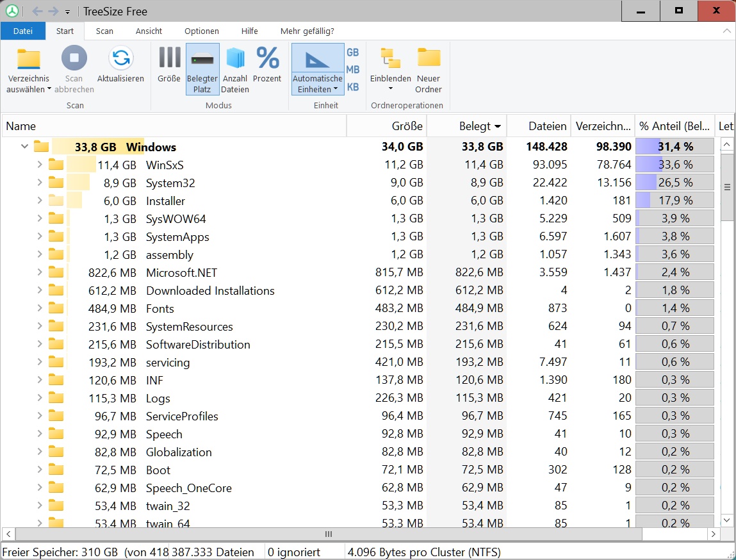The image size is (736, 560).
Task: Click the 17,9 % bar for Installer
Action: pos(675,201)
